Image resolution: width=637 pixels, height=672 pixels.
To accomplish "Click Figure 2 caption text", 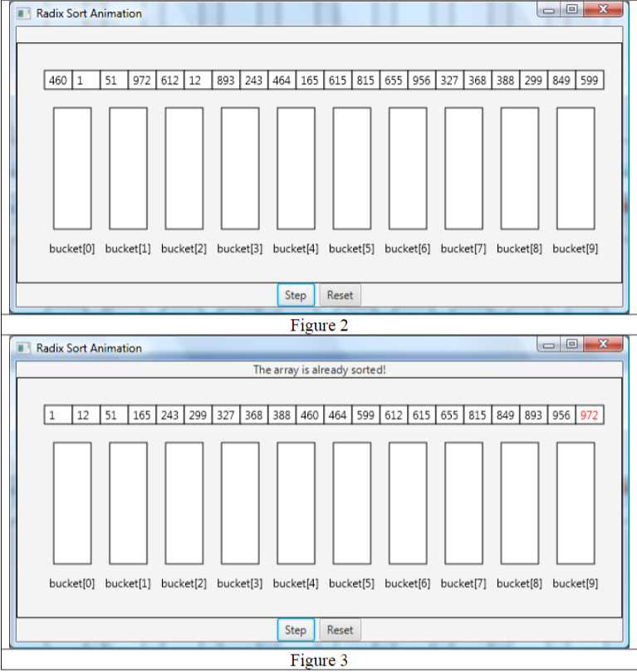I will (x=319, y=326).
